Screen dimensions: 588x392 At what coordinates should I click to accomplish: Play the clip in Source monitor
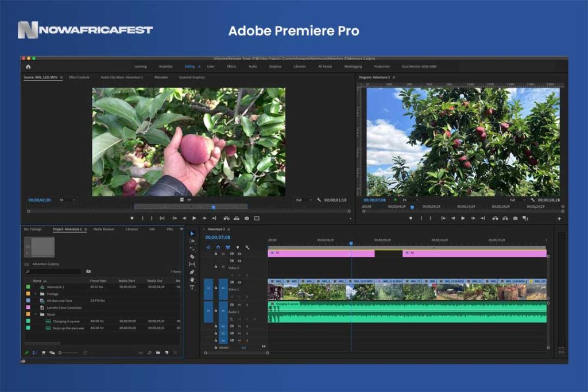[x=194, y=218]
